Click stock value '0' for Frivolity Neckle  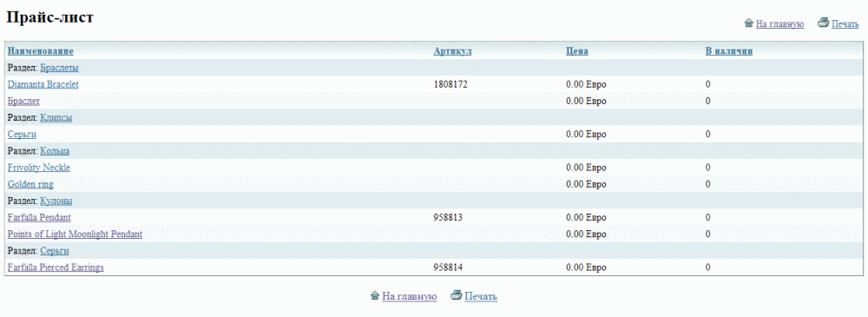[708, 168]
